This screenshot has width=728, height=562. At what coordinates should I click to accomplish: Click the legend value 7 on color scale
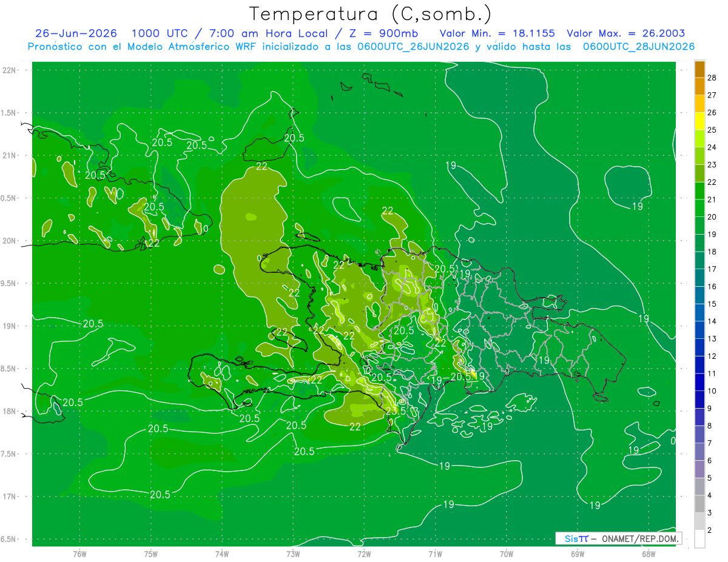click(710, 444)
